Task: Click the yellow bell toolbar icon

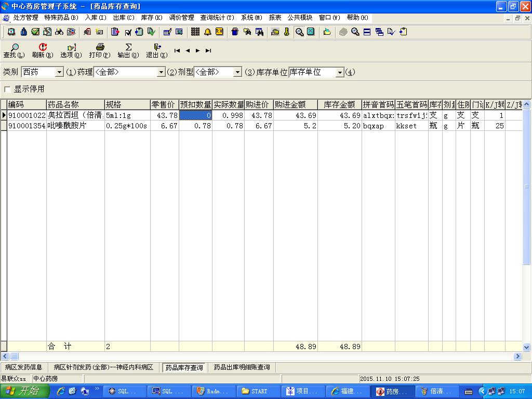Action: pos(207,32)
